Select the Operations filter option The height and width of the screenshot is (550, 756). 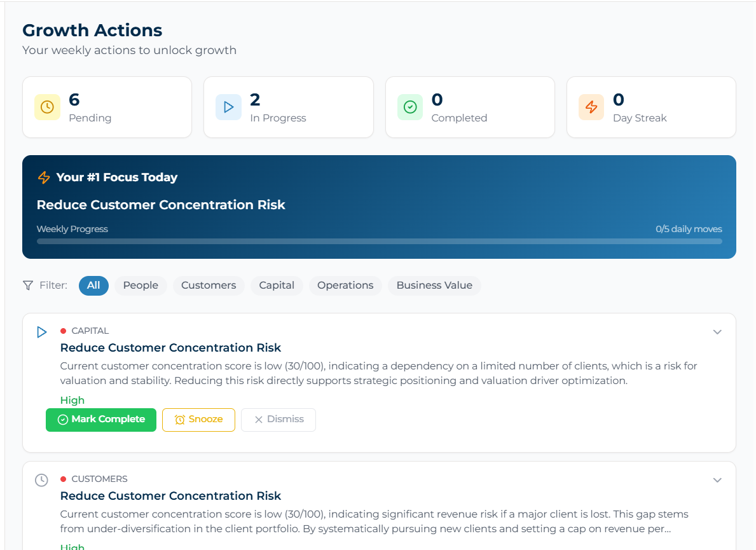click(x=345, y=285)
